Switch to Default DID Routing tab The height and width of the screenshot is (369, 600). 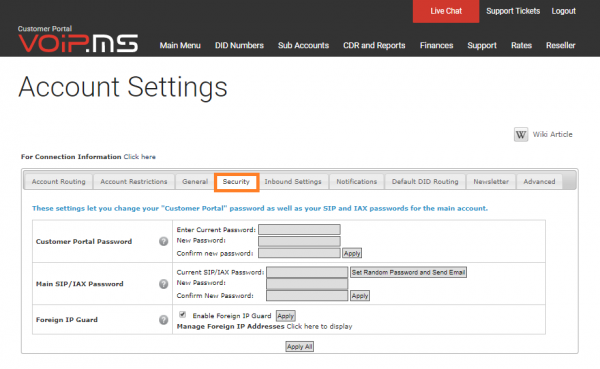click(x=425, y=182)
